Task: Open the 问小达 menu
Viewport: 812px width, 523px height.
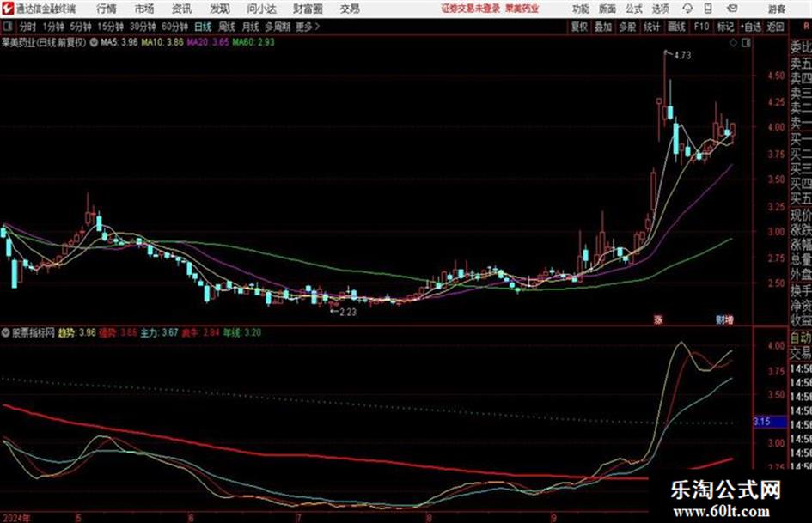Action: 261,9
